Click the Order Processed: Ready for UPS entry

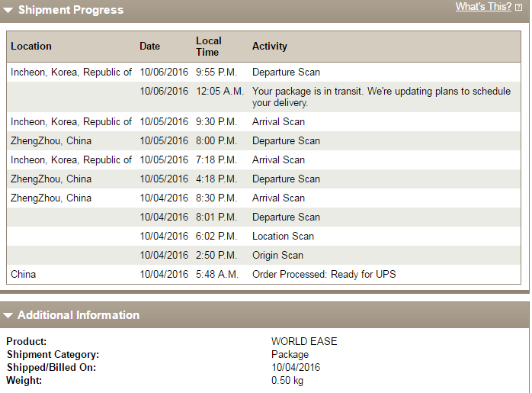pyautogui.click(x=324, y=274)
